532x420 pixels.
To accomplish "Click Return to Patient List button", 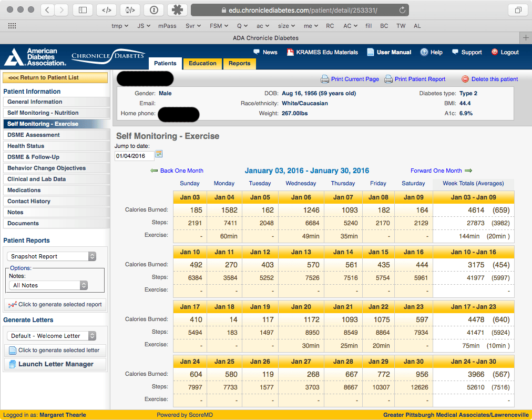I will tap(55, 77).
